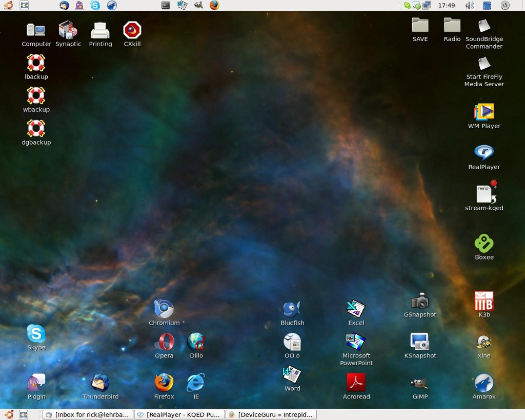Launch Bluefish editor desktop icon

point(292,309)
